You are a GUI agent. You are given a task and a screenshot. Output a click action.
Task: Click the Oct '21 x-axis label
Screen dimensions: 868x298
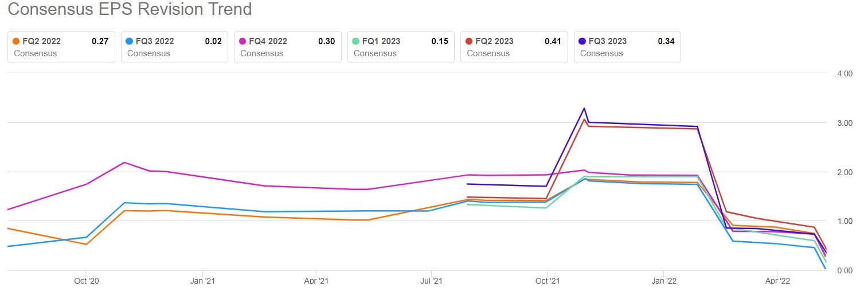point(548,281)
